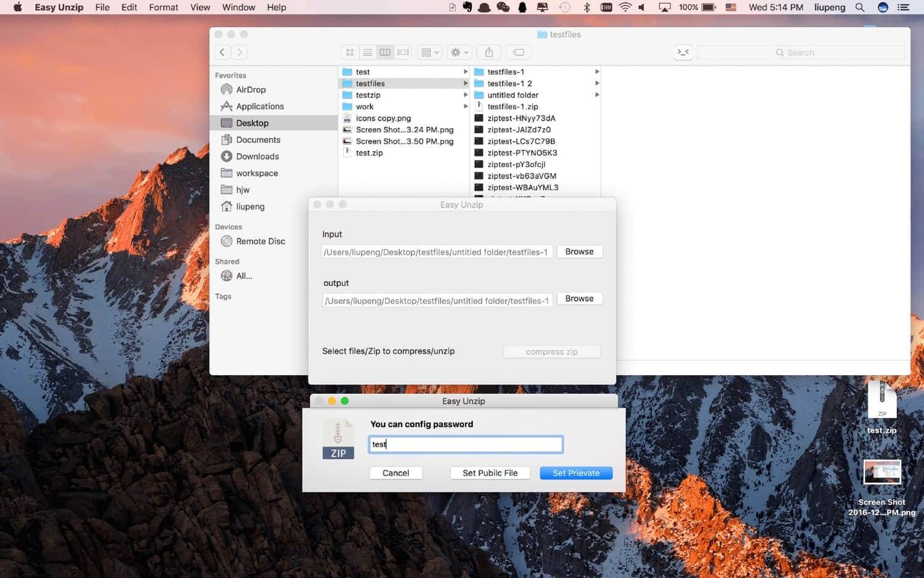The height and width of the screenshot is (578, 924).
Task: Click the Finder edit tags button
Action: point(519,52)
